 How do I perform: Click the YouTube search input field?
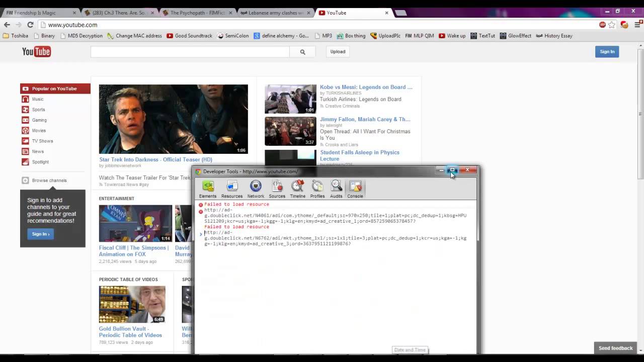pos(190,52)
